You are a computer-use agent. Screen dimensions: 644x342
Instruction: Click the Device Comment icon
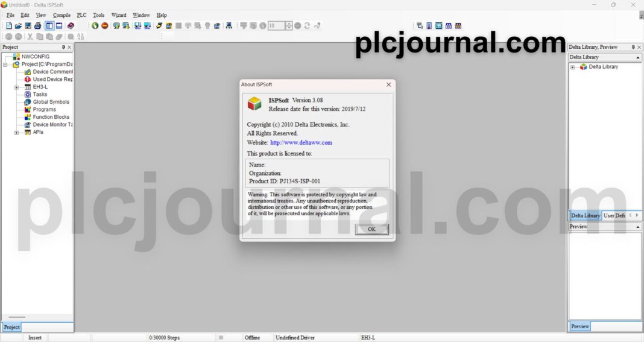(x=28, y=72)
